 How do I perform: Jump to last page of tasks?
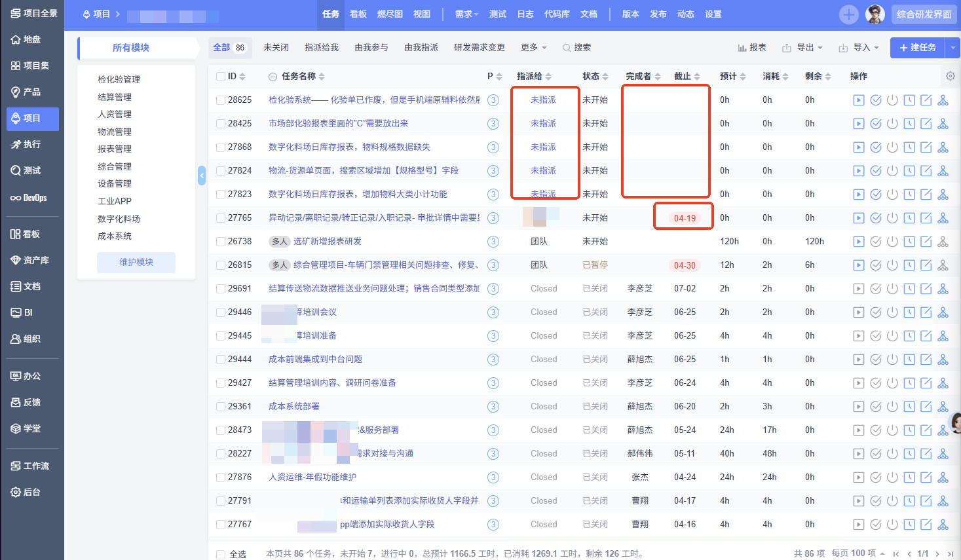tap(951, 554)
